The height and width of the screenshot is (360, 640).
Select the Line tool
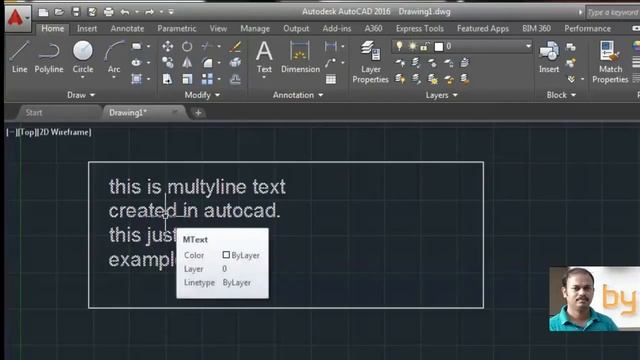pyautogui.click(x=20, y=57)
